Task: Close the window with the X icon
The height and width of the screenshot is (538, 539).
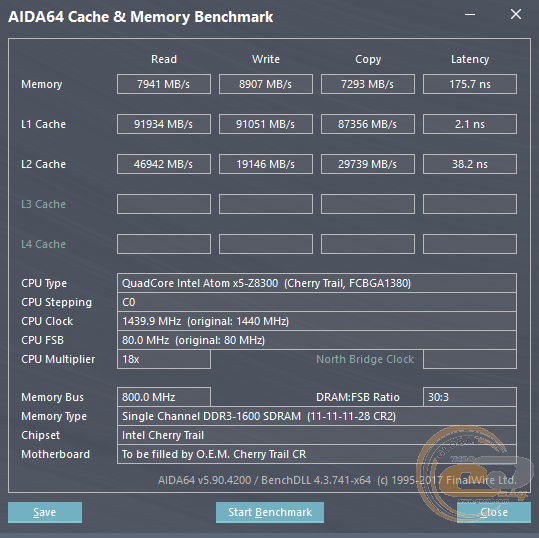Action: click(x=516, y=14)
